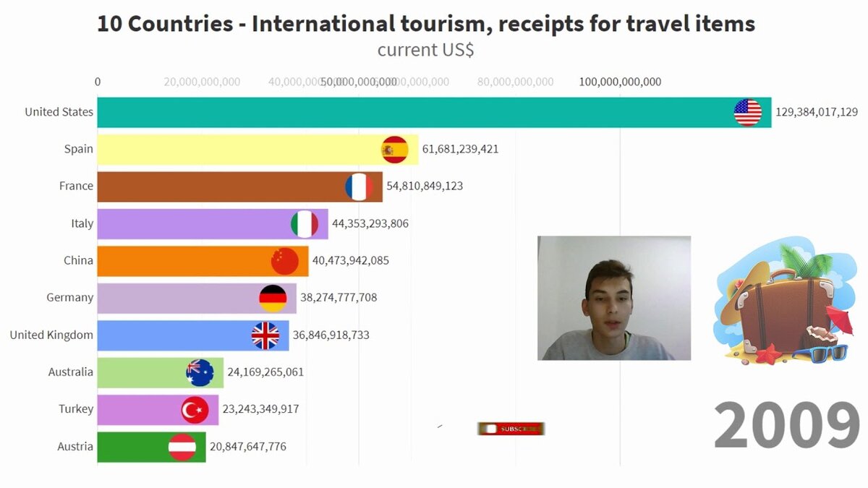
Task: Click the Australia flag icon
Action: point(200,373)
